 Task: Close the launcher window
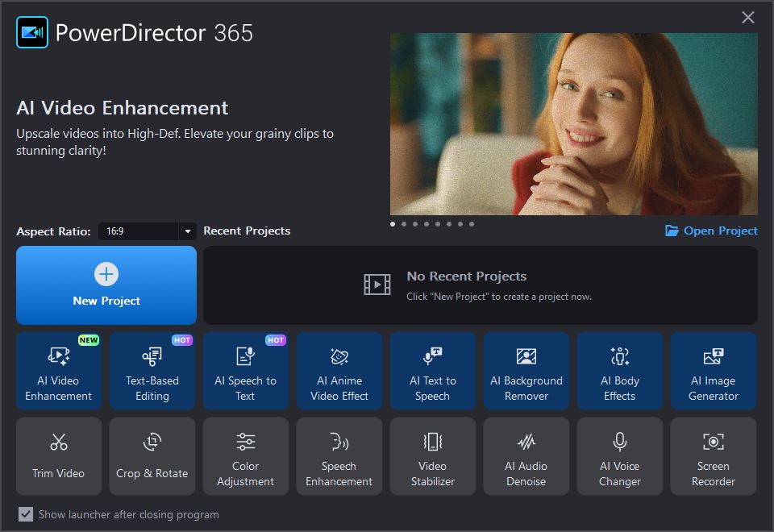pyautogui.click(x=748, y=18)
